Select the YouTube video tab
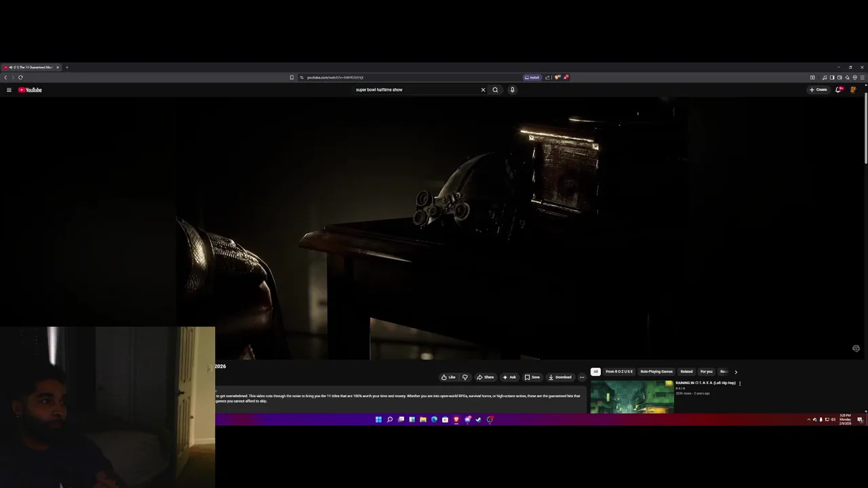868x488 pixels. click(31, 67)
